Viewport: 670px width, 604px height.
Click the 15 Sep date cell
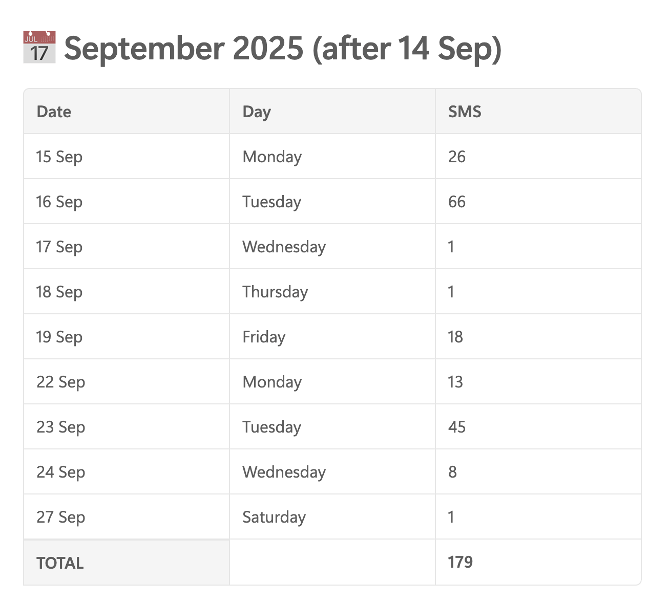point(126,156)
